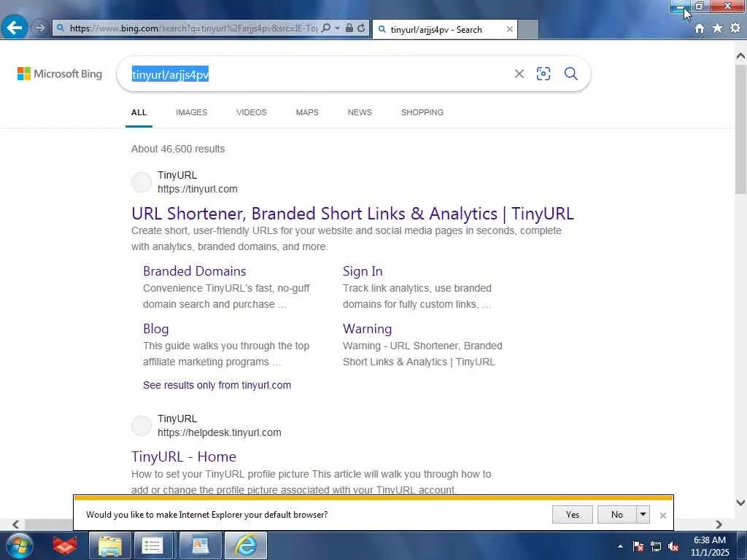Click the horizontal scrollbar right arrow

point(719,524)
